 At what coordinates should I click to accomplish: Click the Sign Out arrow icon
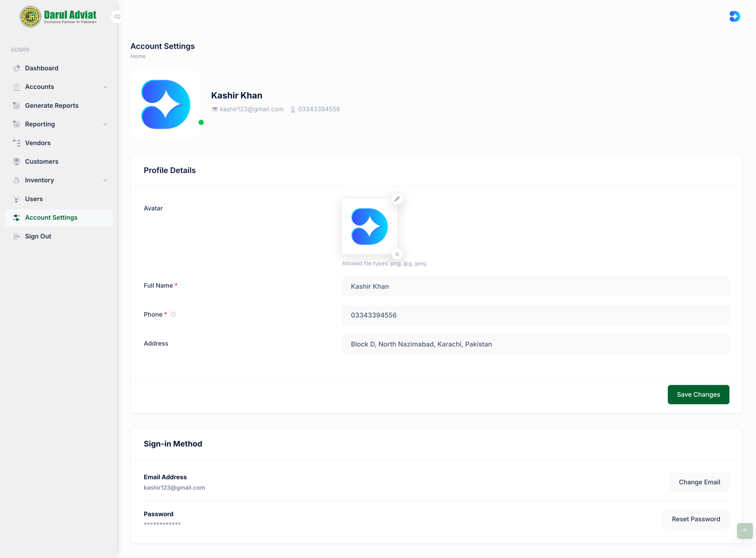(x=16, y=236)
